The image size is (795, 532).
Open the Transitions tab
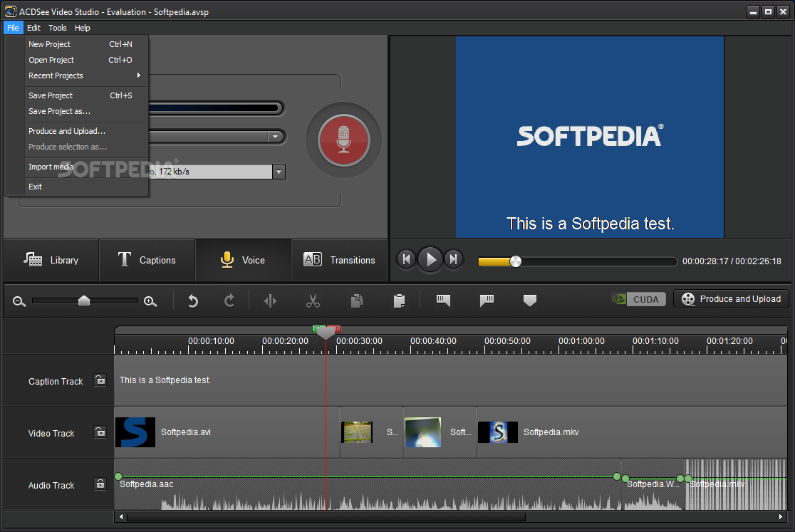[x=339, y=260]
